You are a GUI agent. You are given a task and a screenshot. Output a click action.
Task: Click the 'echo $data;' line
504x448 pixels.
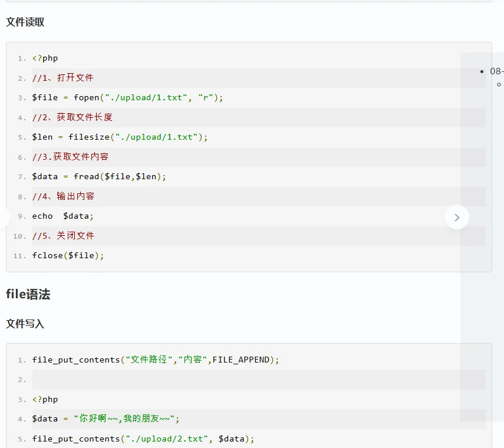62,216
